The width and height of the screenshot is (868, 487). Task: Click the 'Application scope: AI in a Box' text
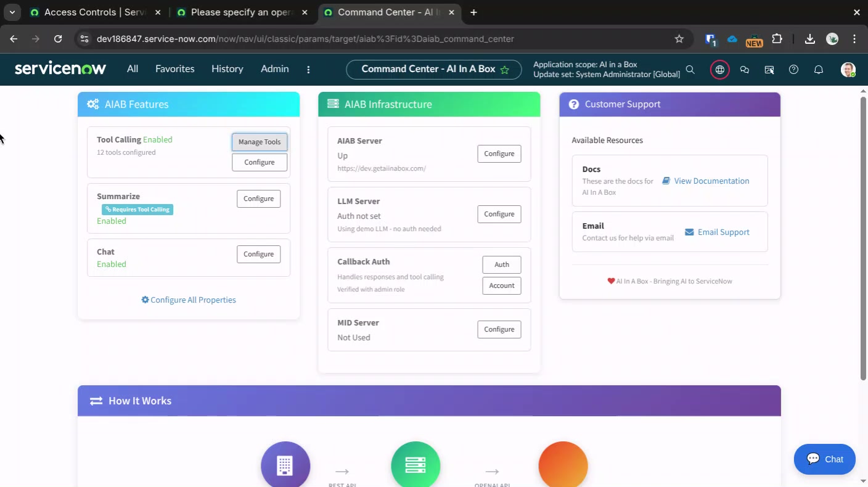[585, 65]
